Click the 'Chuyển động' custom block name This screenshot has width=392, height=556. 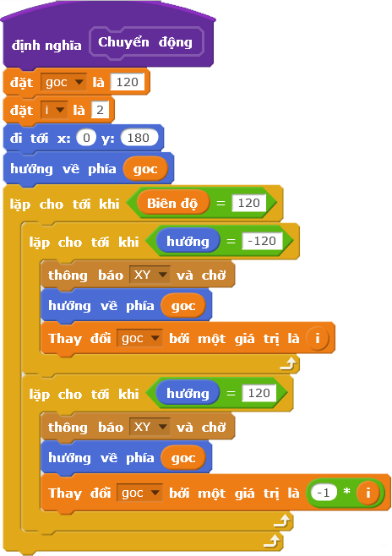146,42
